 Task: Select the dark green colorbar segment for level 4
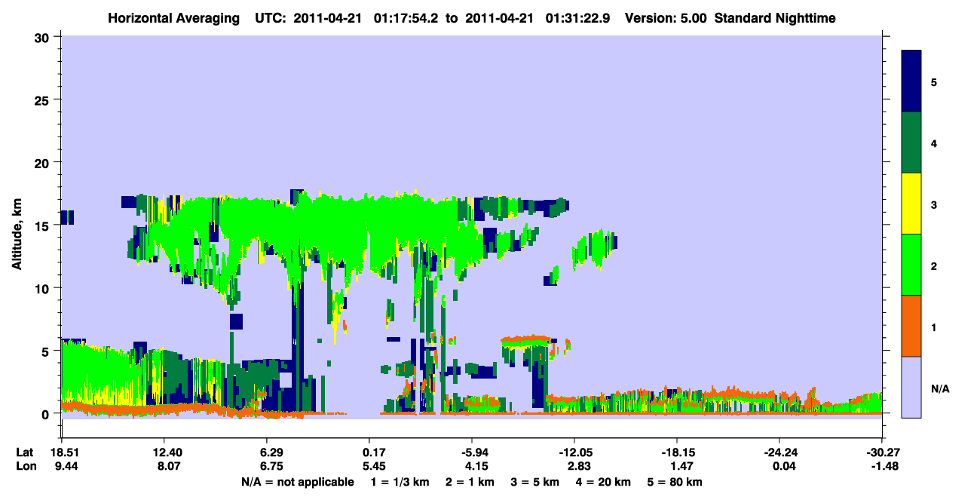[x=911, y=143]
